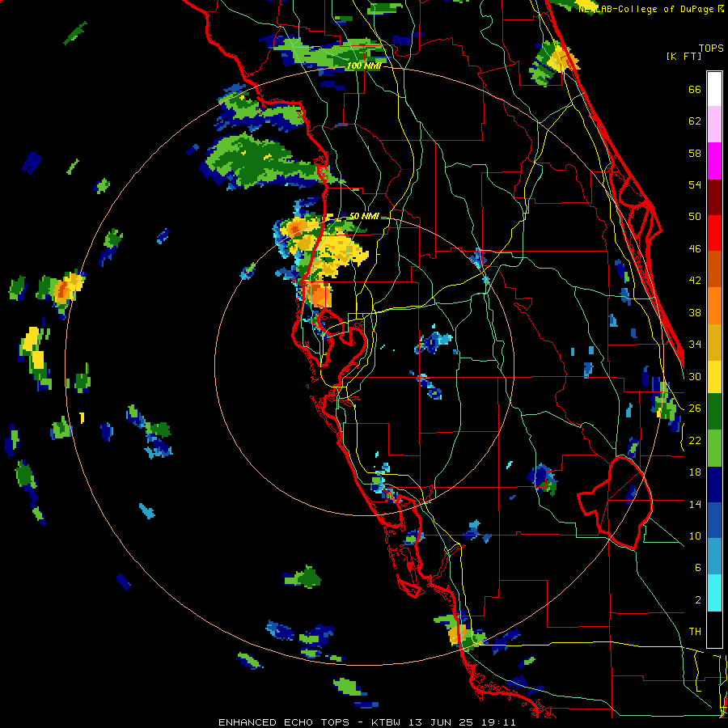Click the "[K FT]" units label

click(x=684, y=56)
